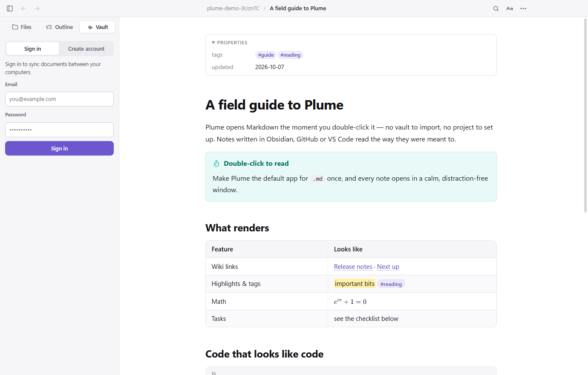Click the 'Code that looks like code' heading
The image size is (588, 375).
coord(265,354)
